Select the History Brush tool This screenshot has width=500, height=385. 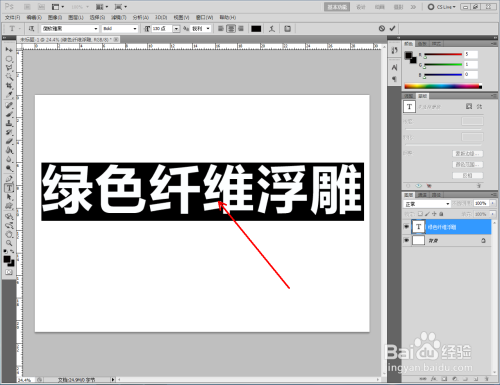pos(9,132)
